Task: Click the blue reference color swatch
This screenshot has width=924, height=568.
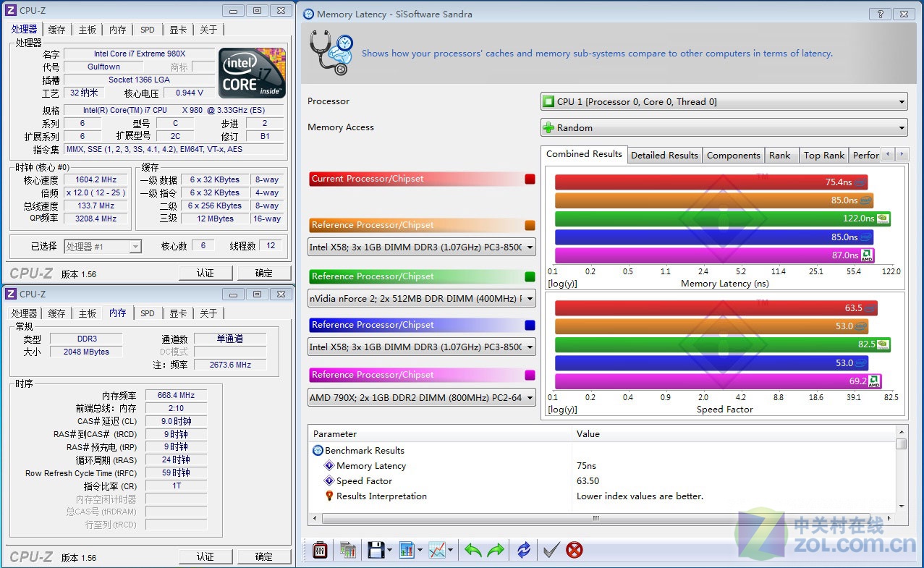Action: pos(530,325)
